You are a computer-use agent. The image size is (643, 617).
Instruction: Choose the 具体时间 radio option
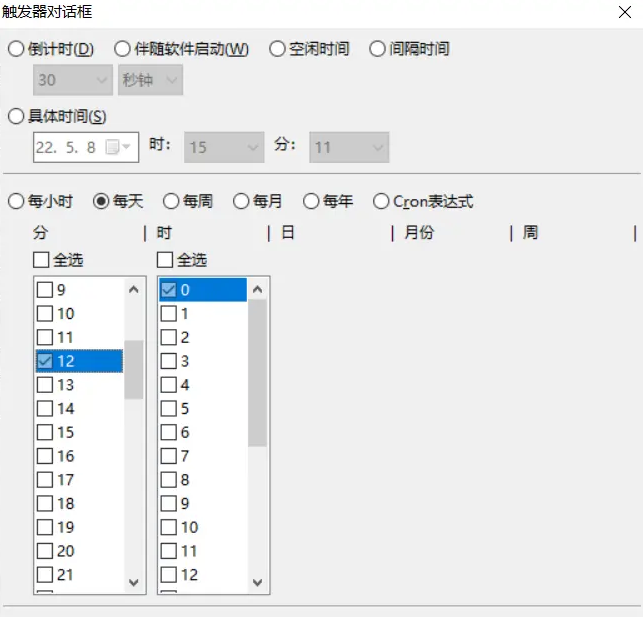(16, 117)
